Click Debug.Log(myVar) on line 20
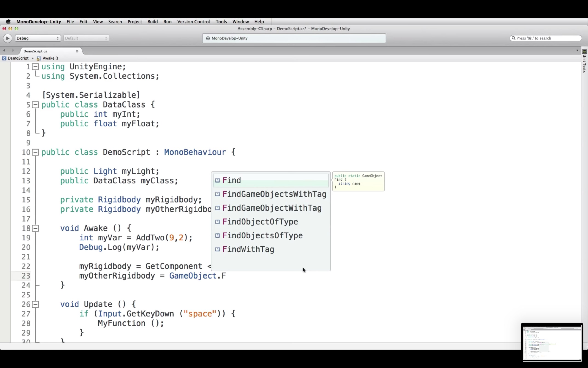Image resolution: width=588 pixels, height=368 pixels. tap(119, 247)
